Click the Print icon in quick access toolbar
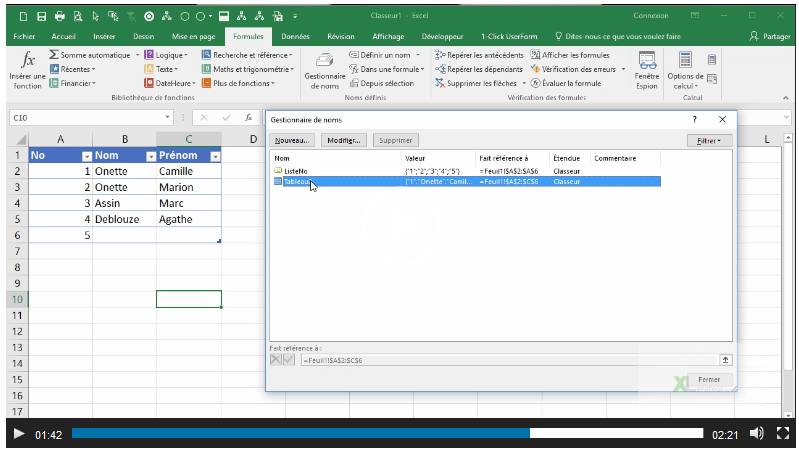The height and width of the screenshot is (454, 799). click(60, 16)
